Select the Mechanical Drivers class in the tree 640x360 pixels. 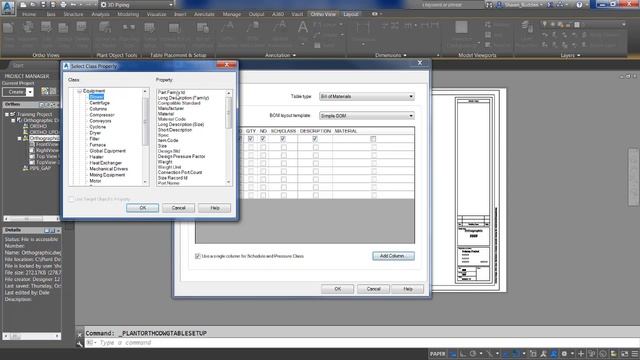(109, 169)
